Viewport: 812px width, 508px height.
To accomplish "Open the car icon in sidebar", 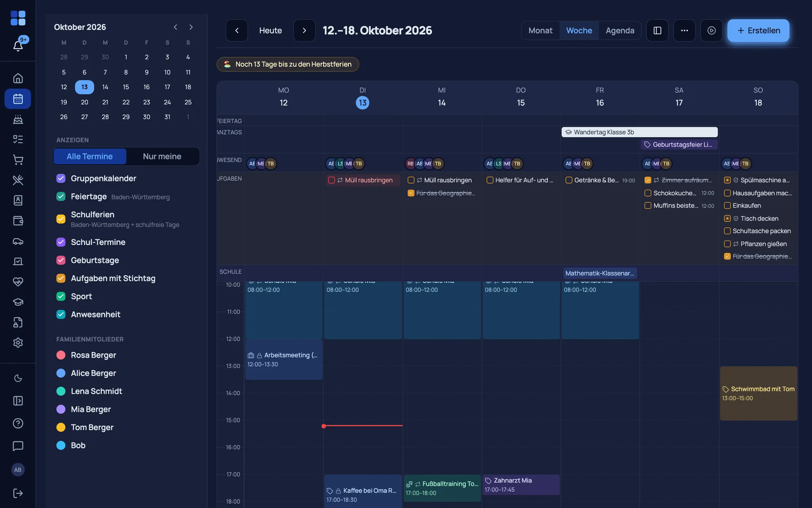I will click(18, 241).
